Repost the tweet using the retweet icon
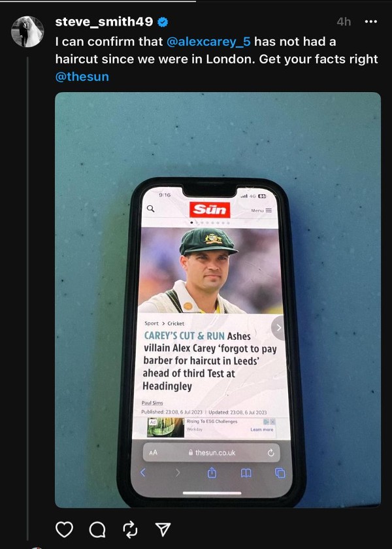This screenshot has width=392, height=549. pos(131,530)
